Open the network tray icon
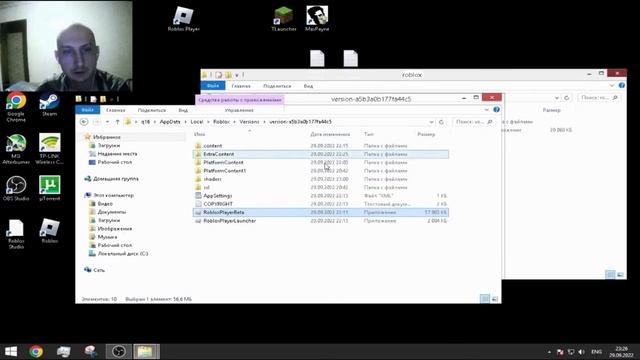640x360 pixels. tap(571, 352)
